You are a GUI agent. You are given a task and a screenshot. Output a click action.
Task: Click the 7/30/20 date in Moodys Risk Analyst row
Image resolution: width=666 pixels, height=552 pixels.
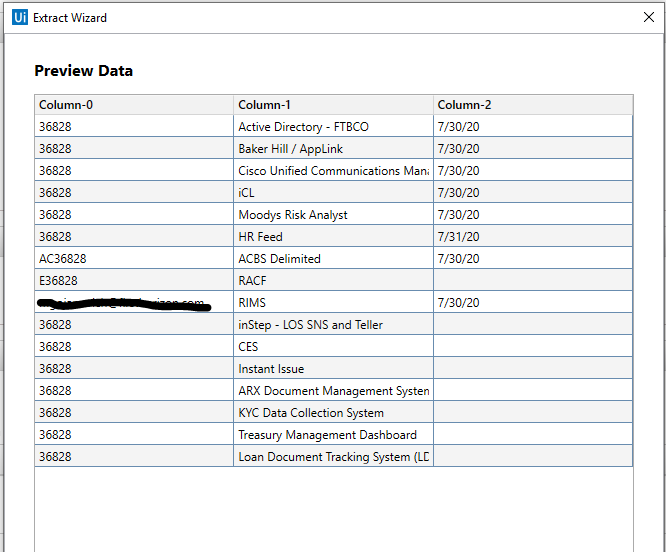coord(533,214)
